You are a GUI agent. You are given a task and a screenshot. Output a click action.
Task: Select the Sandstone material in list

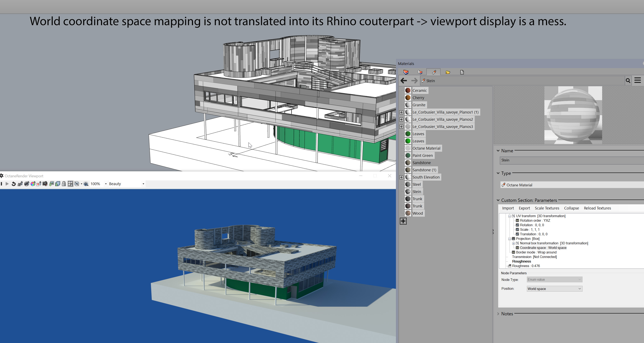[421, 163]
